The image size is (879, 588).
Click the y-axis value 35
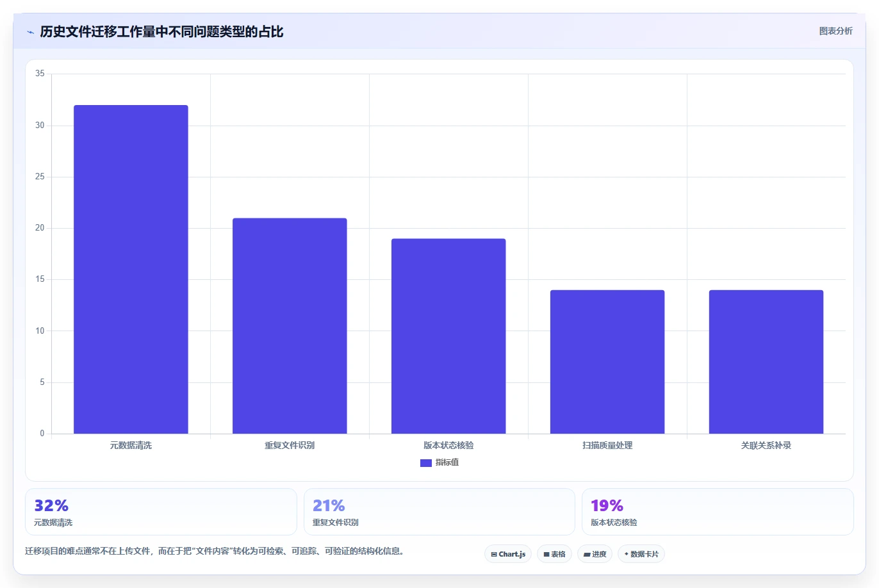pyautogui.click(x=40, y=74)
